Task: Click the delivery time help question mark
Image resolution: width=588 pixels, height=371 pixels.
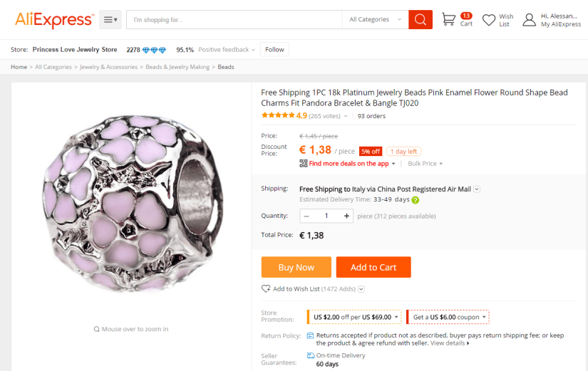Action: pyautogui.click(x=416, y=200)
